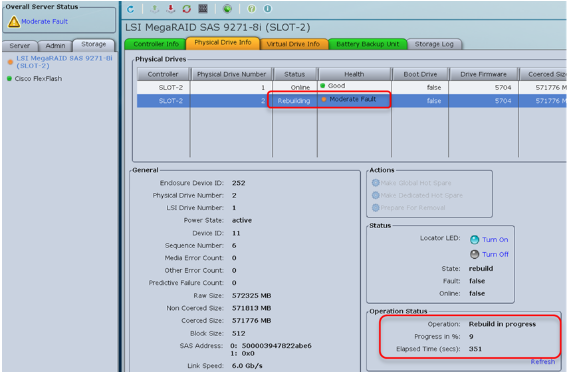Image resolution: width=569 pixels, height=375 pixels.
Task: Click Make Dedicated Hot Spare icon
Action: coord(376,195)
